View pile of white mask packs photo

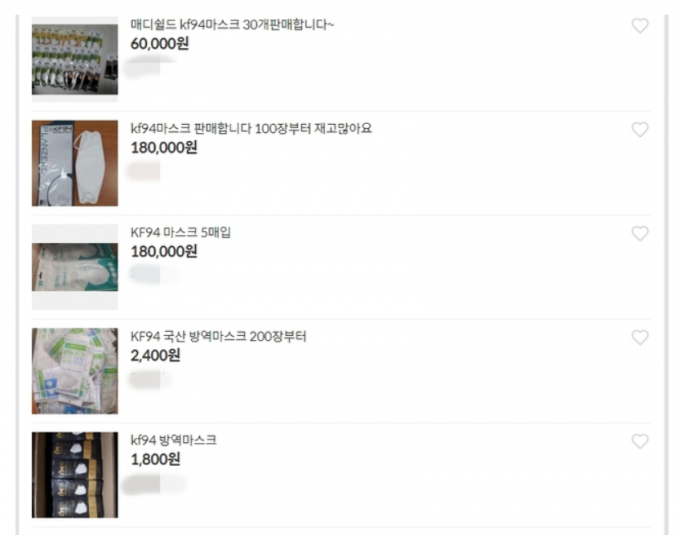(x=75, y=371)
